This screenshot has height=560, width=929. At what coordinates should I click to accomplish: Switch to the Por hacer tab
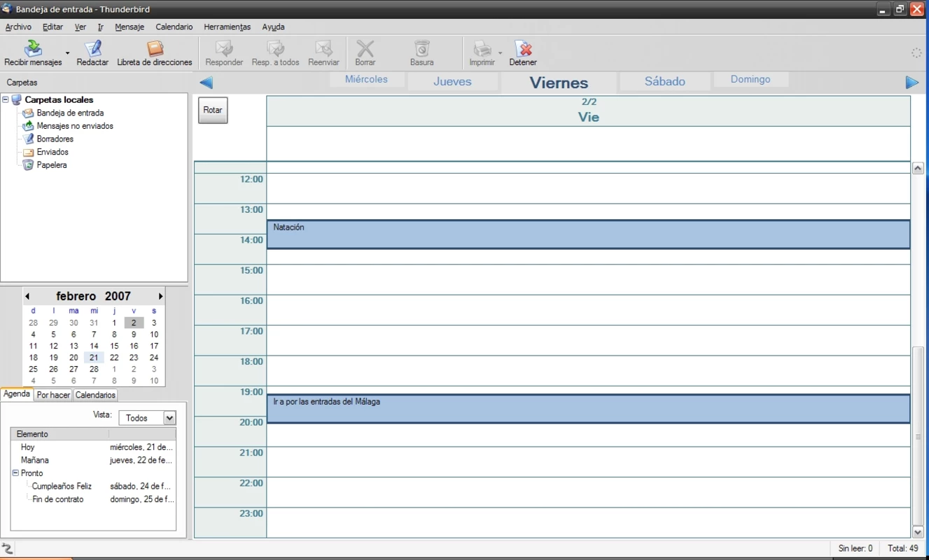(53, 395)
